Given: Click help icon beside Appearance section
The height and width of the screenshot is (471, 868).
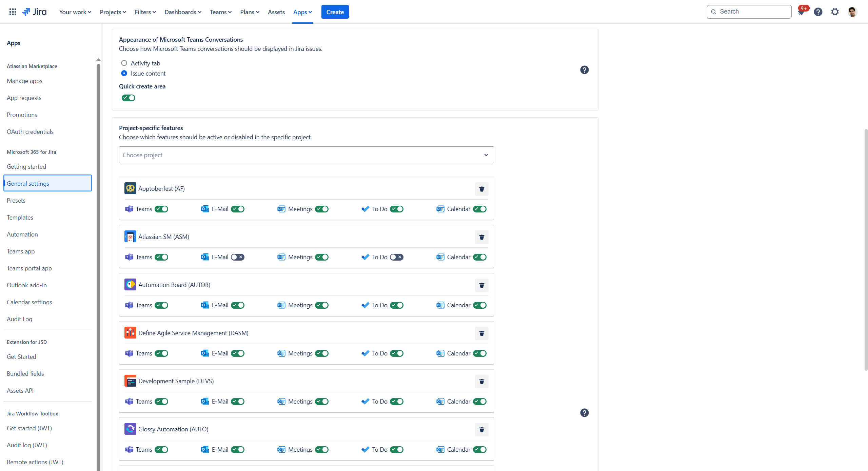Looking at the screenshot, I should tap(585, 70).
